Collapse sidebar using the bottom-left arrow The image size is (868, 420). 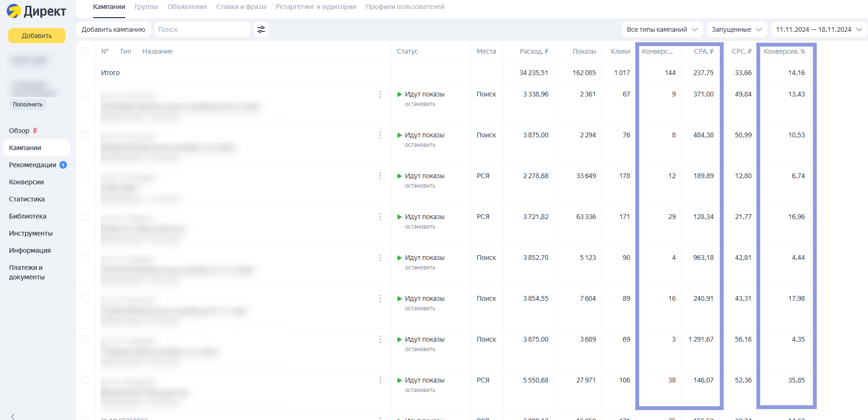pos(13,416)
